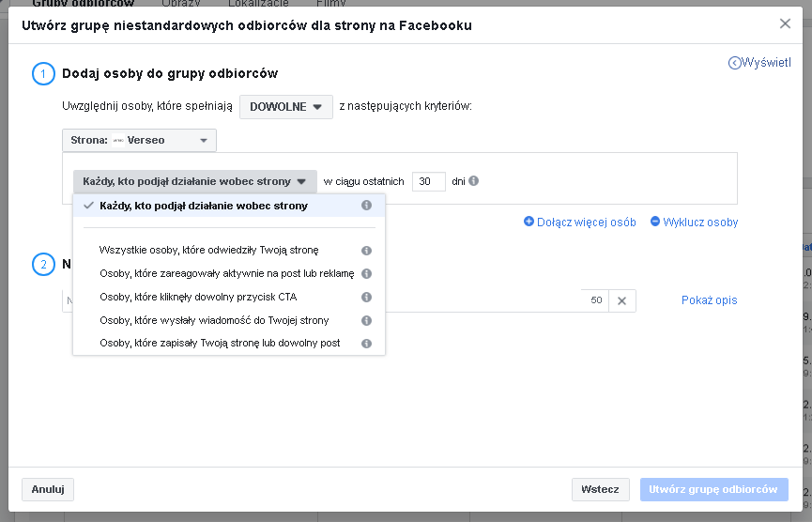Info icon next to 'zareagowały aktywnie na post' option
The image size is (812, 522).
[367, 273]
